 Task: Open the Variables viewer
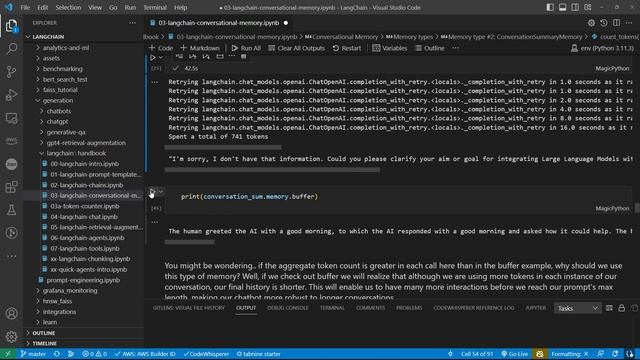click(x=390, y=48)
